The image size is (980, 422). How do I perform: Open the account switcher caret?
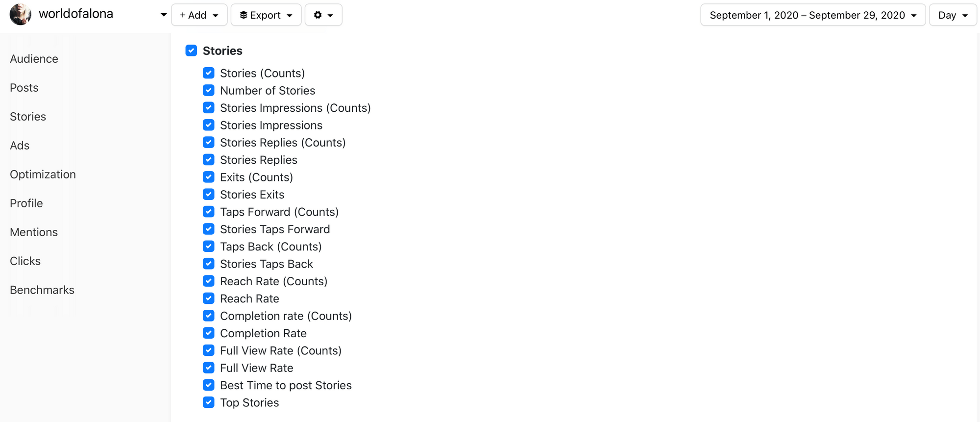point(163,15)
